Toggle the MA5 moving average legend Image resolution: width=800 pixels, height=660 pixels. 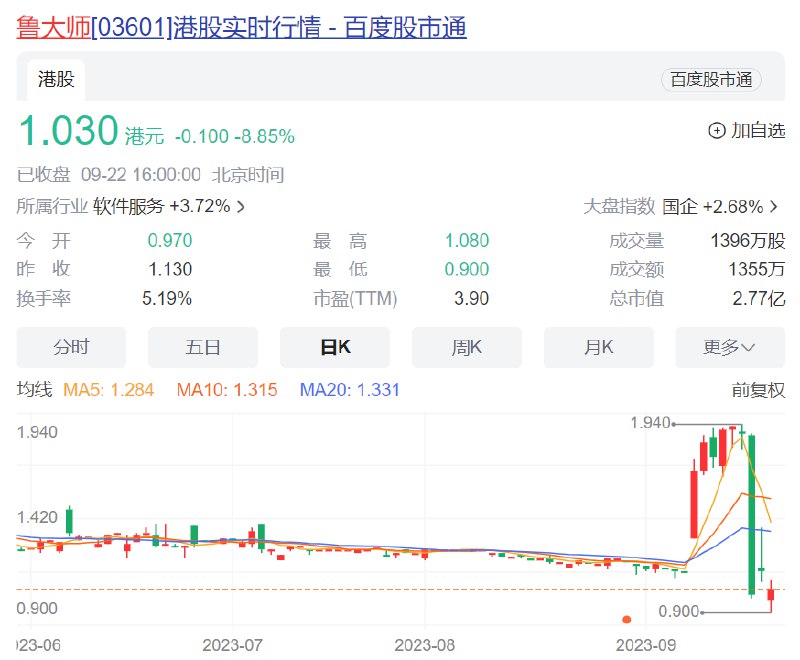click(x=108, y=390)
